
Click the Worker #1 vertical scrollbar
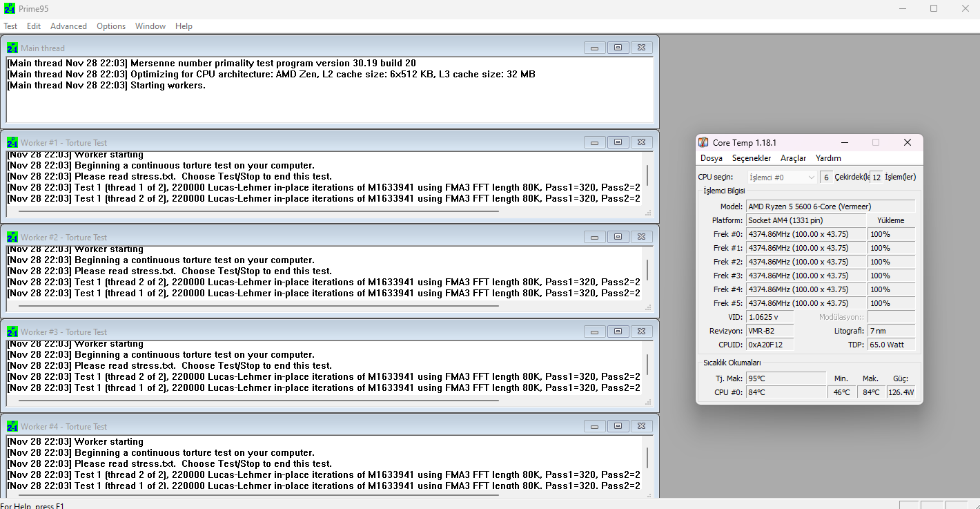[647, 175]
